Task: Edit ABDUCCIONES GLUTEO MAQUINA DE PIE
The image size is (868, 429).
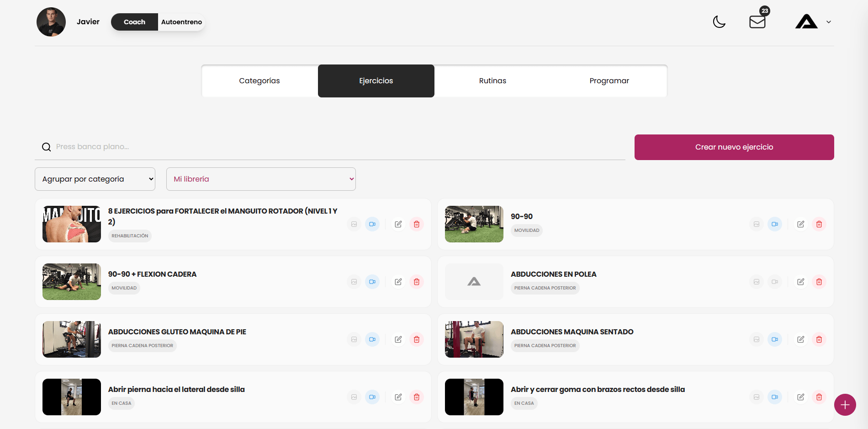Action: coord(398,339)
